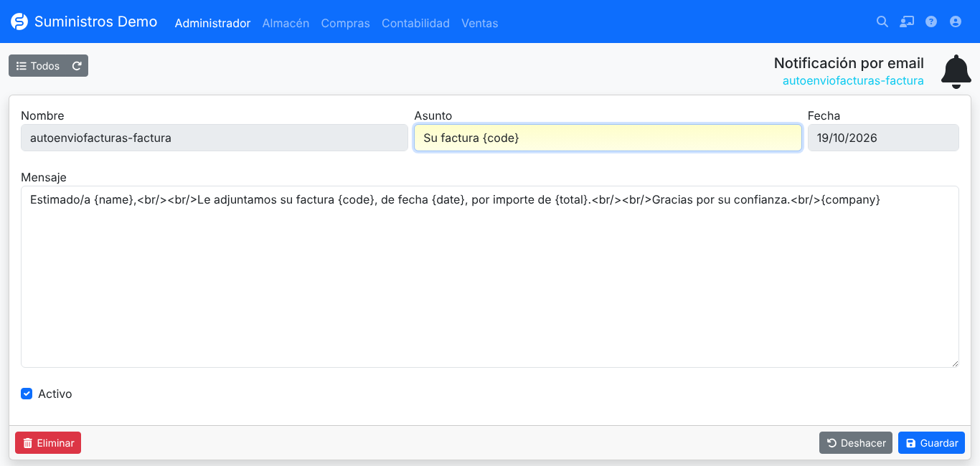Click the reload arrow button
This screenshot has width=980, height=466.
pyautogui.click(x=77, y=66)
